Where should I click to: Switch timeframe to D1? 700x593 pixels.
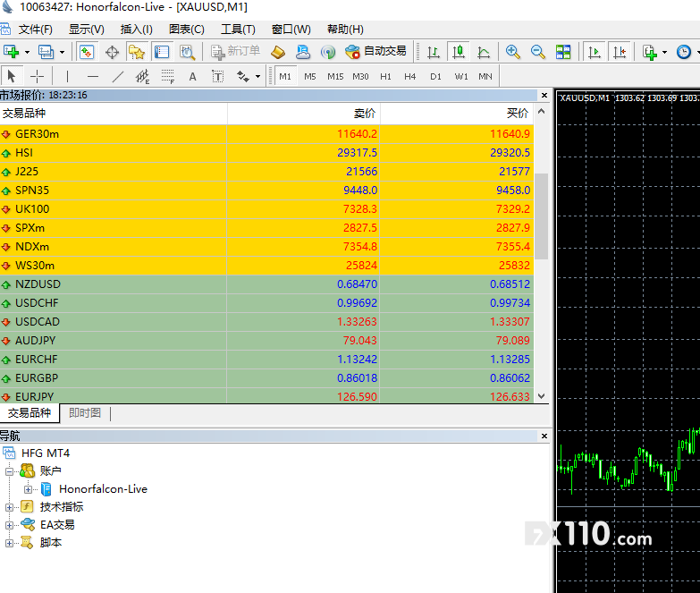(x=435, y=76)
